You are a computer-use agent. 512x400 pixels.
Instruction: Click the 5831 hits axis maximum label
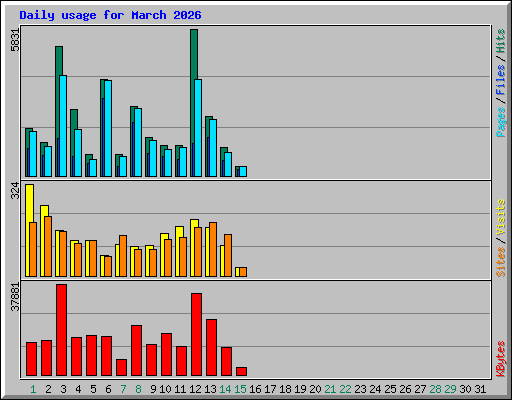(x=15, y=40)
